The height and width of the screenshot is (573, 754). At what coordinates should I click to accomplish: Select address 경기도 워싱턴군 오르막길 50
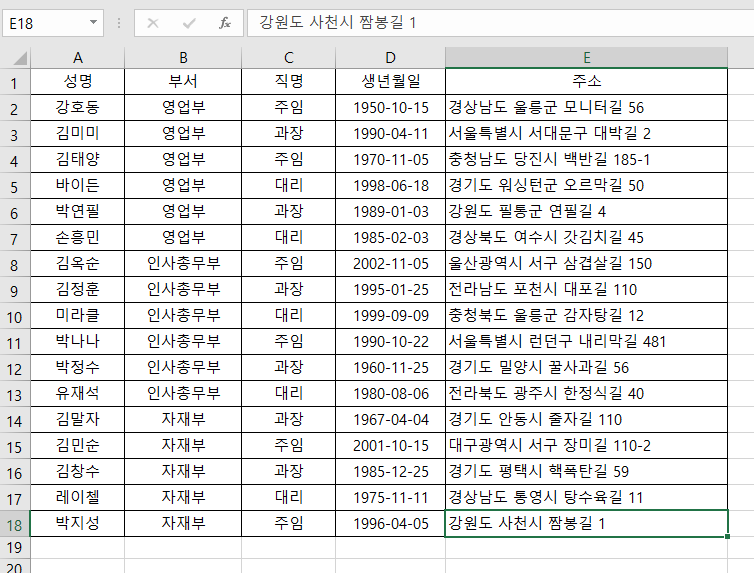click(586, 185)
